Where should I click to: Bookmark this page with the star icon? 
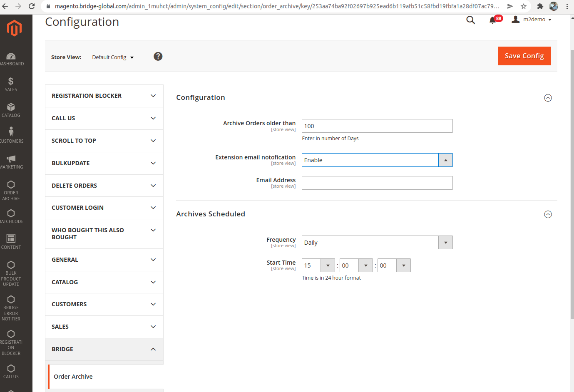pyautogui.click(x=524, y=6)
